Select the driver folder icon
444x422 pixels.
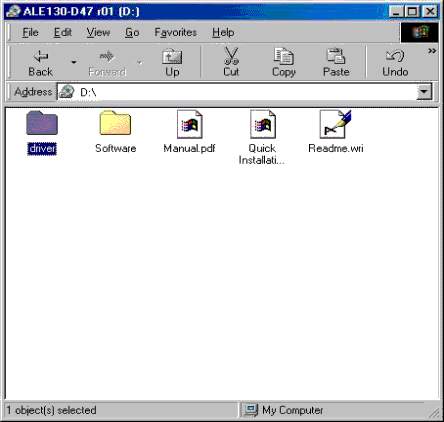[x=42, y=123]
